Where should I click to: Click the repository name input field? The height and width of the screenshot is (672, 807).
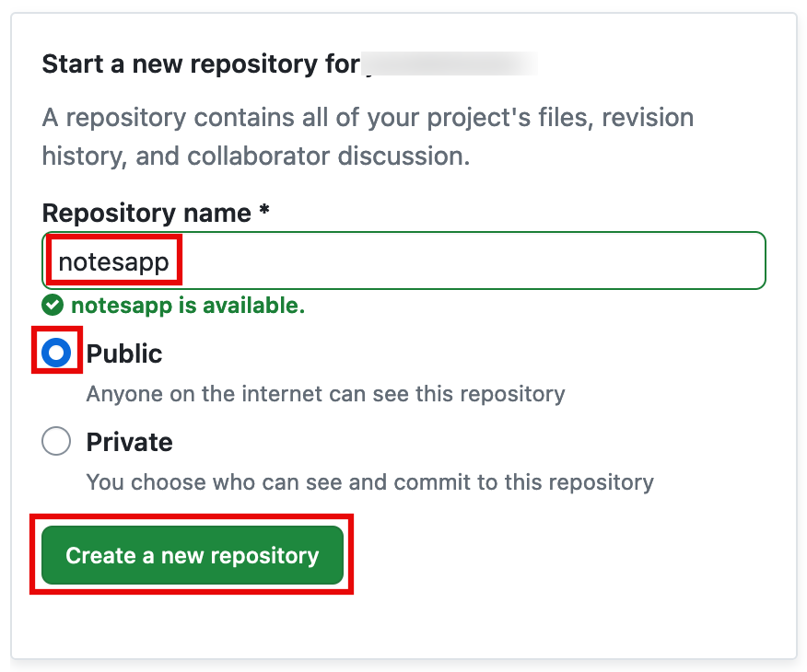click(276, 261)
